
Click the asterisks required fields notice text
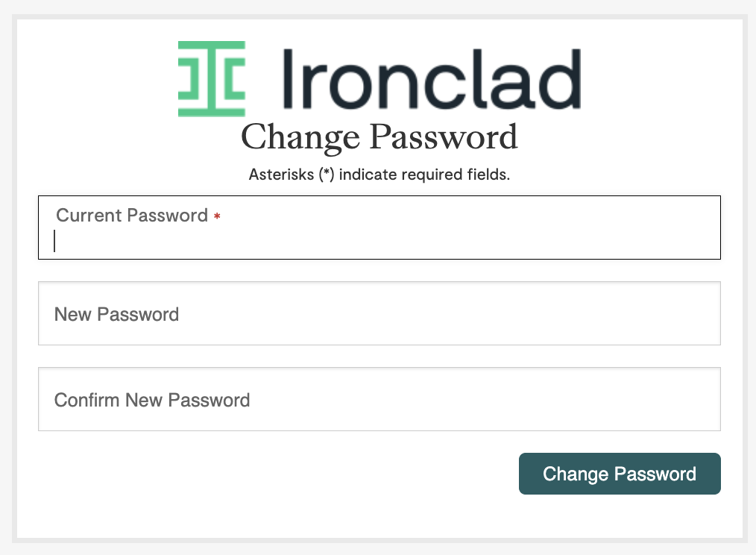click(x=379, y=175)
